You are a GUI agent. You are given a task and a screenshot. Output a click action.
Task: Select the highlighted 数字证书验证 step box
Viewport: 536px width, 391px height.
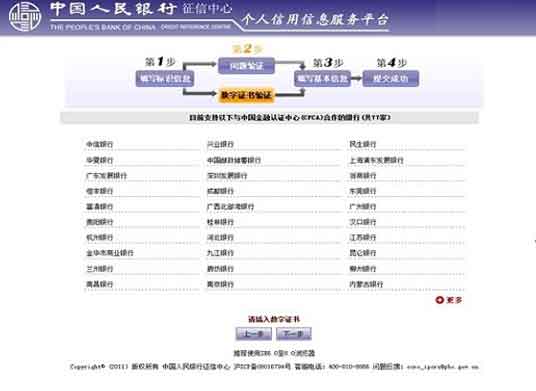pos(246,95)
